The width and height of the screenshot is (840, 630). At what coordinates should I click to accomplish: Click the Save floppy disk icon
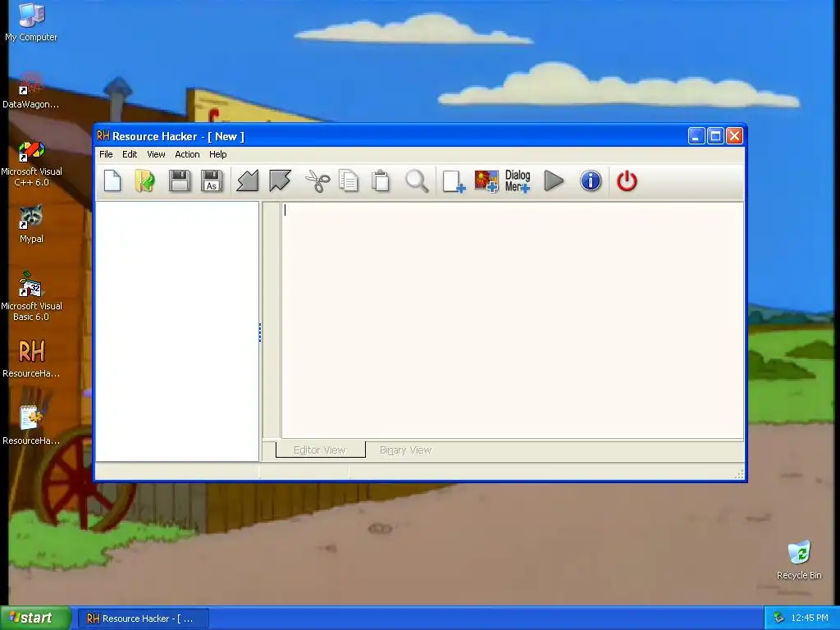(x=180, y=181)
